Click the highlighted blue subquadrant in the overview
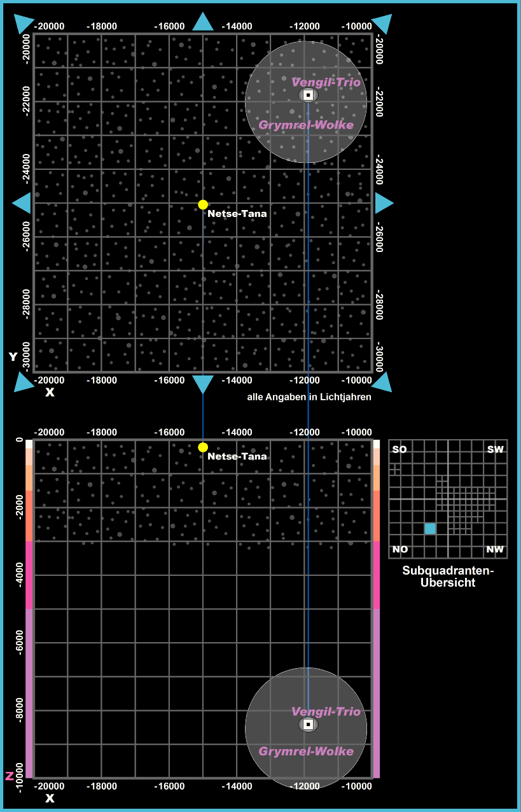The height and width of the screenshot is (812, 521). pos(430,528)
